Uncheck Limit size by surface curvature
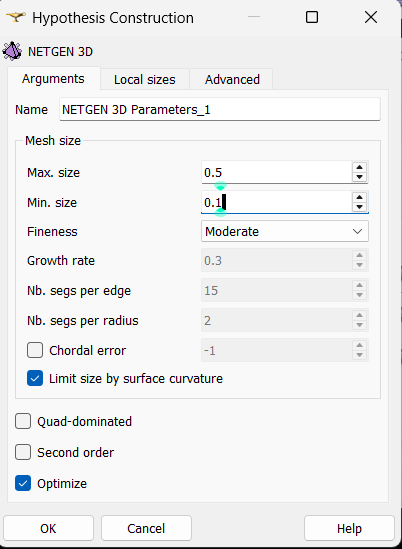402x549 pixels. [35, 378]
